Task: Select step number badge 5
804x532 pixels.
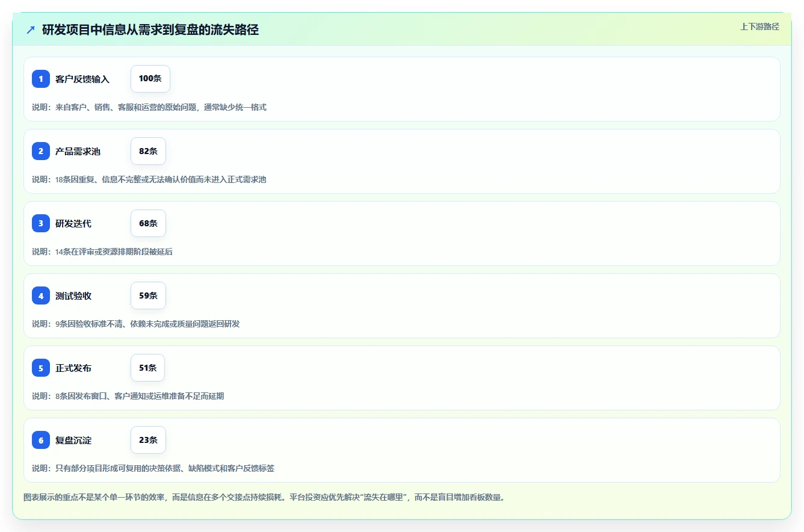Action: 41,368
